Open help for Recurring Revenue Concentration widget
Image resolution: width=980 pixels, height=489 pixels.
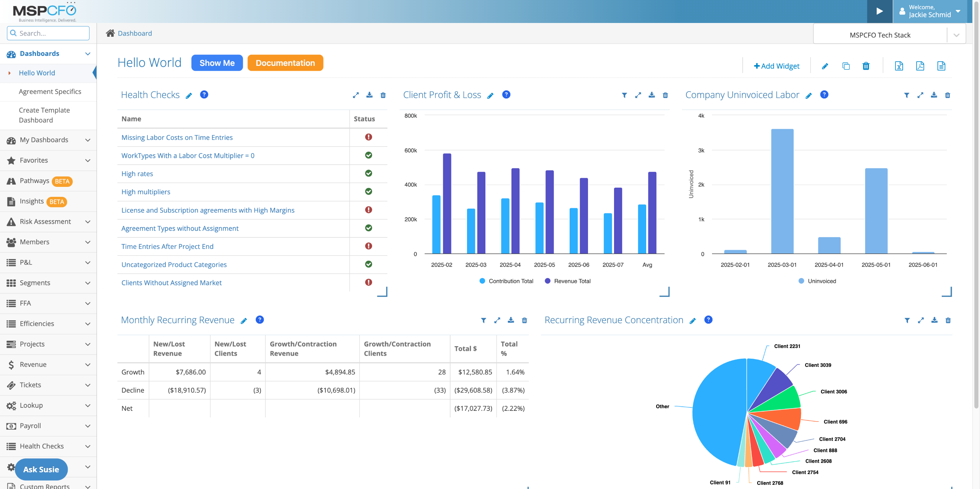(708, 320)
